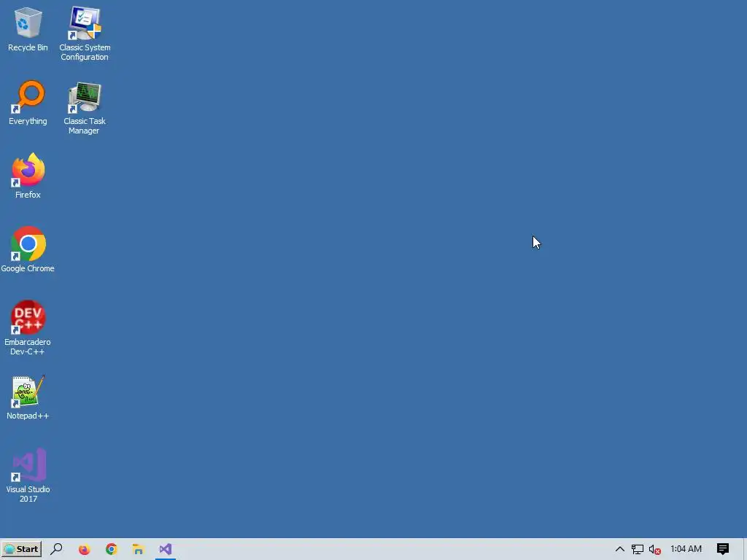Open the network status tray icon
The image size is (747, 560).
click(x=638, y=549)
